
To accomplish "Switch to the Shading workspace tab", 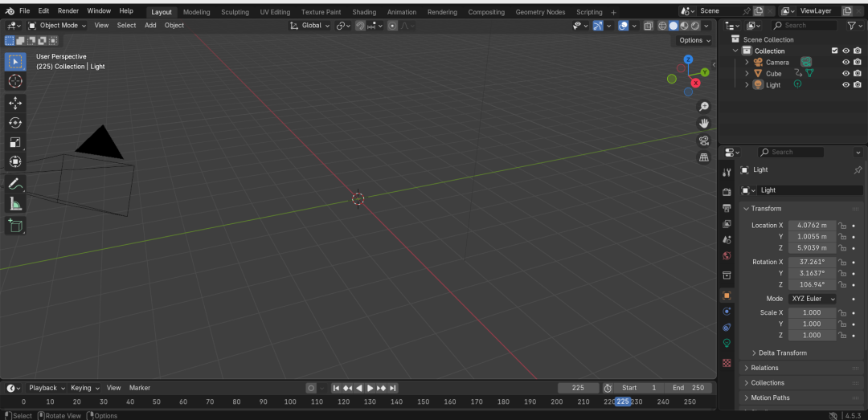I will coord(364,12).
